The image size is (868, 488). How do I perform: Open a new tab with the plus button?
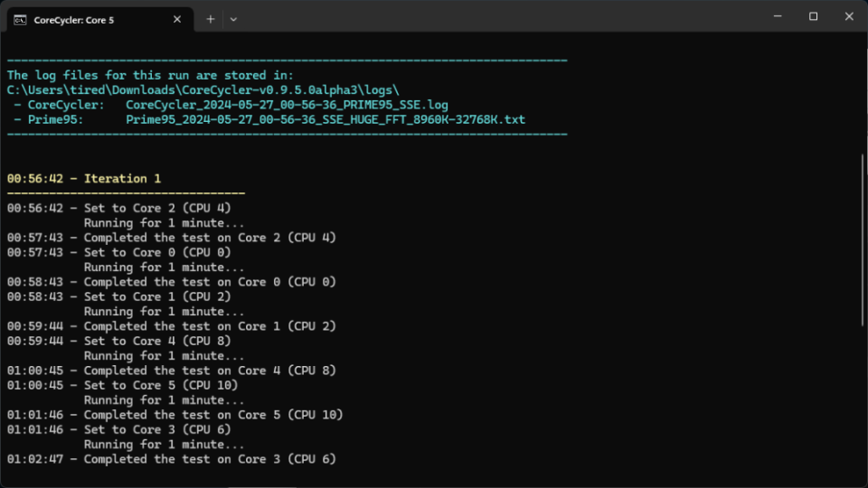(211, 19)
